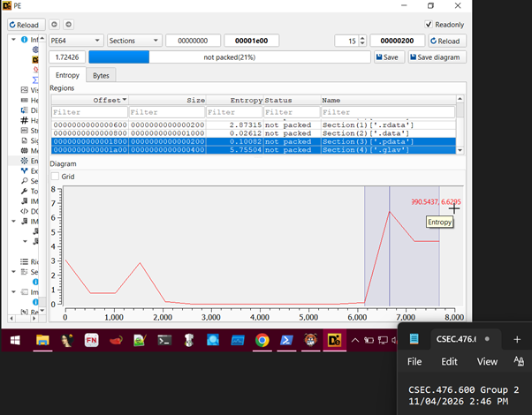Open the Rich signature list icon in sidebar

click(25, 261)
